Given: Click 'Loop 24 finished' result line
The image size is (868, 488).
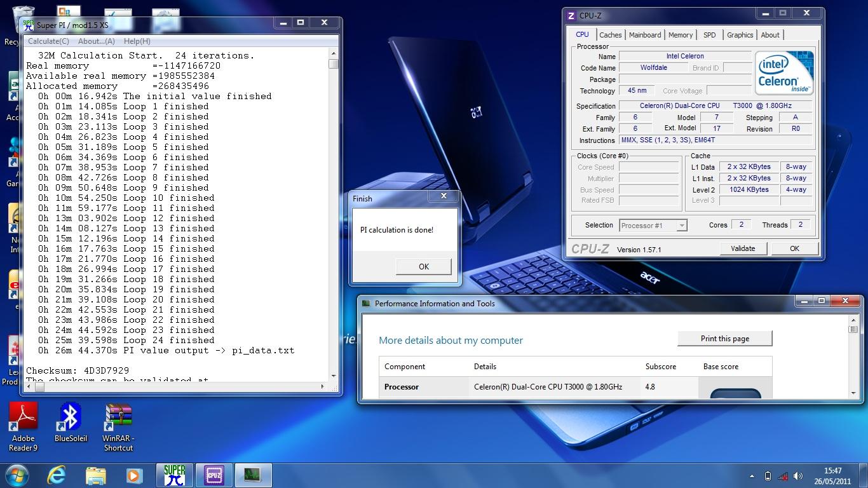Looking at the screenshot, I should (126, 340).
